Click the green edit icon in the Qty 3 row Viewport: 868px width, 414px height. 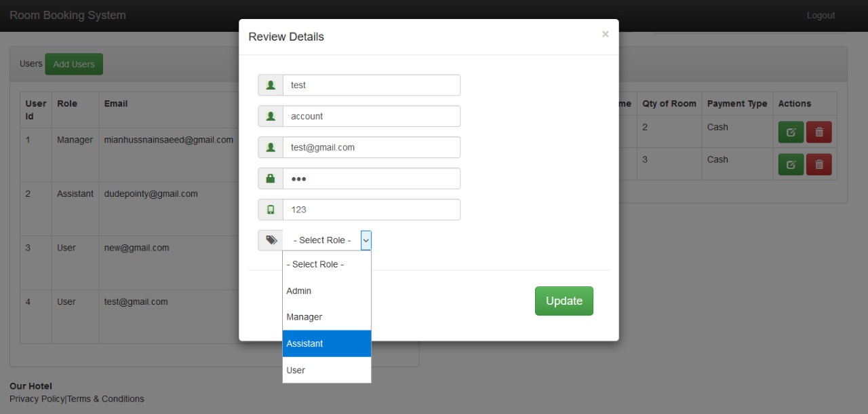790,164
